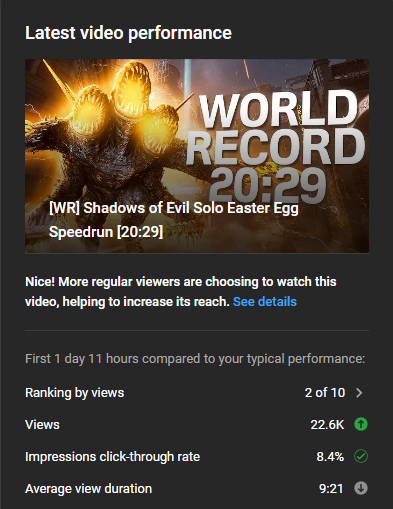Screen dimensions: 393x509
Task: Click the gray down-arrow duration indicator
Action: 361,488
